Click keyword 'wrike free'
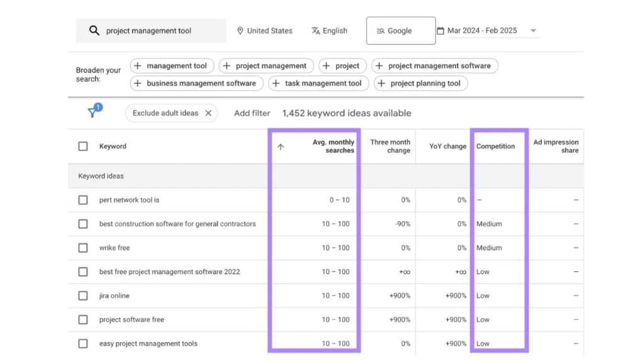 coord(114,248)
